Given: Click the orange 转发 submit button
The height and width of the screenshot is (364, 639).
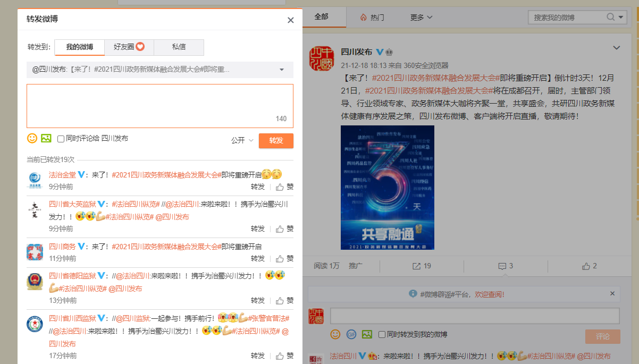Looking at the screenshot, I should pos(276,141).
